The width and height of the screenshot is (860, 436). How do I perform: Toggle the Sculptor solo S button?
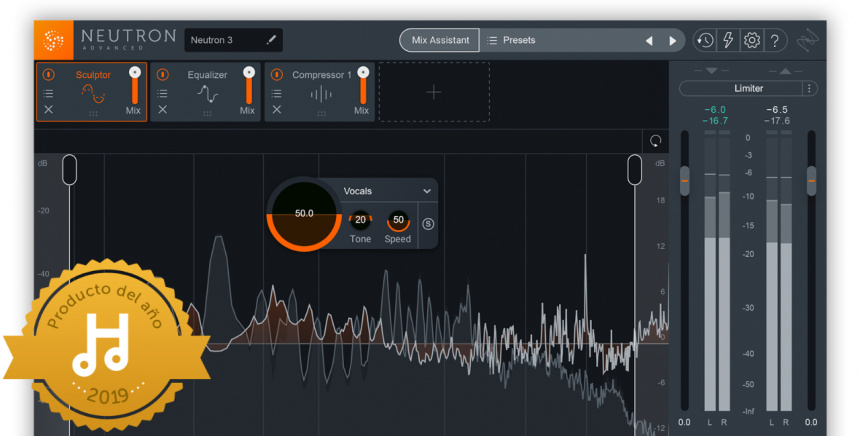click(428, 224)
